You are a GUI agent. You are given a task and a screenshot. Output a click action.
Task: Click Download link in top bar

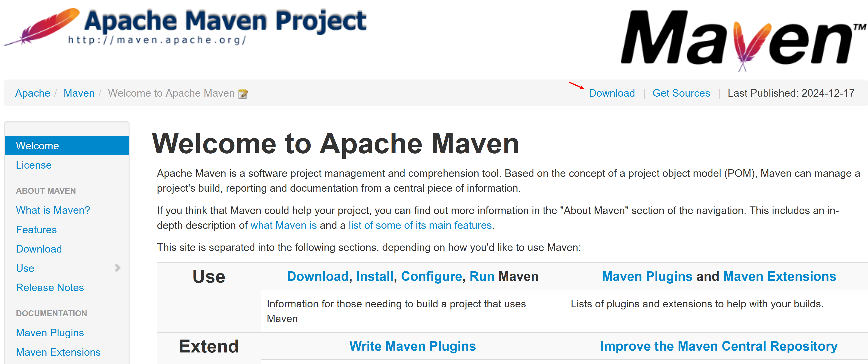tap(612, 93)
